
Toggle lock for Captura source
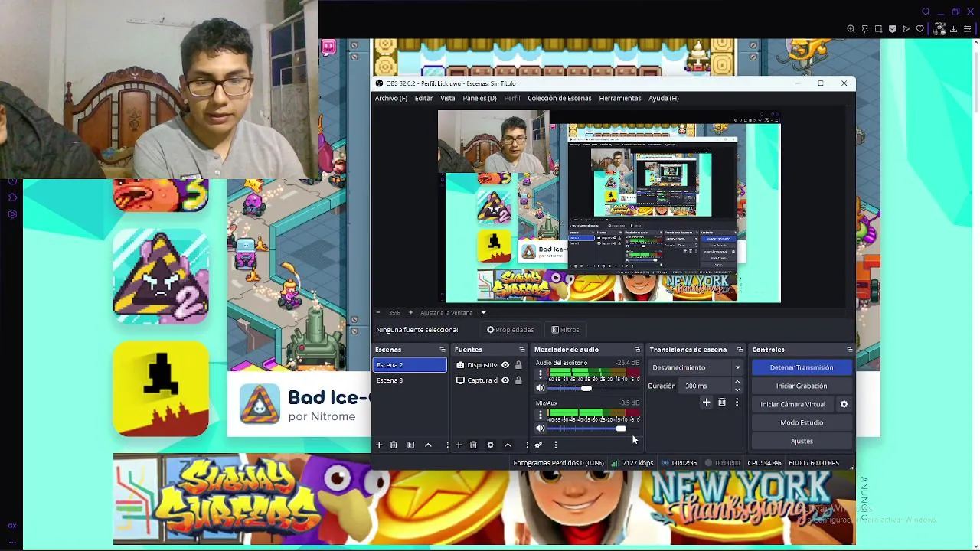point(518,380)
